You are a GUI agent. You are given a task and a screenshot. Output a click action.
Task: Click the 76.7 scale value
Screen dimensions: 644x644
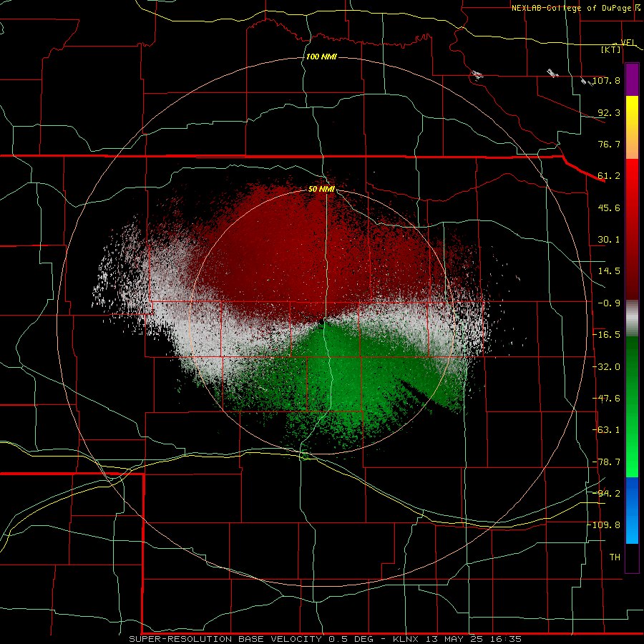click(609, 144)
